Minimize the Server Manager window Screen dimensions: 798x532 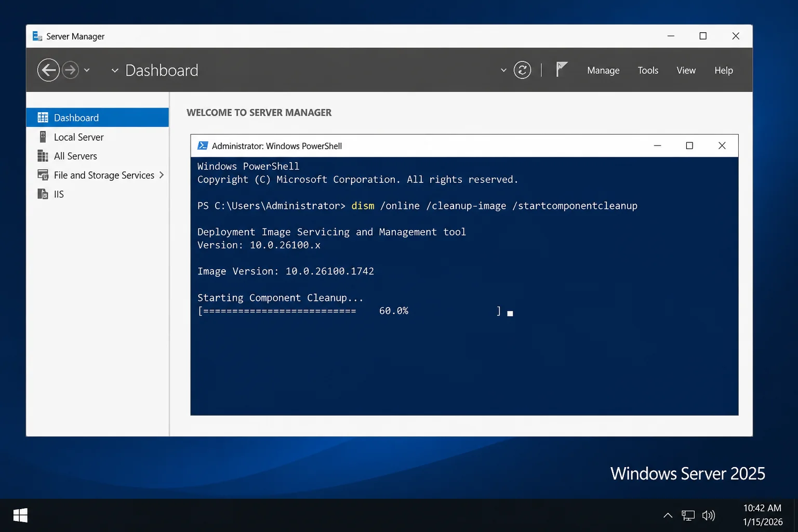click(671, 36)
